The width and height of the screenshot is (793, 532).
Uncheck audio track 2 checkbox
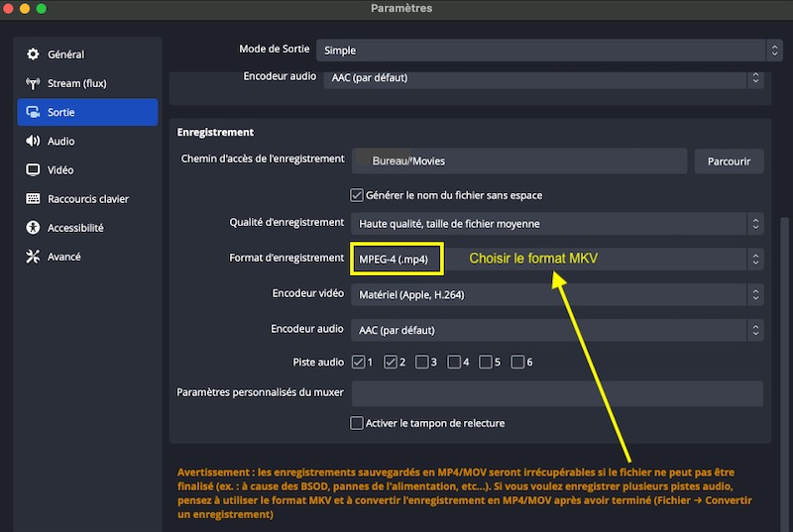tap(391, 362)
